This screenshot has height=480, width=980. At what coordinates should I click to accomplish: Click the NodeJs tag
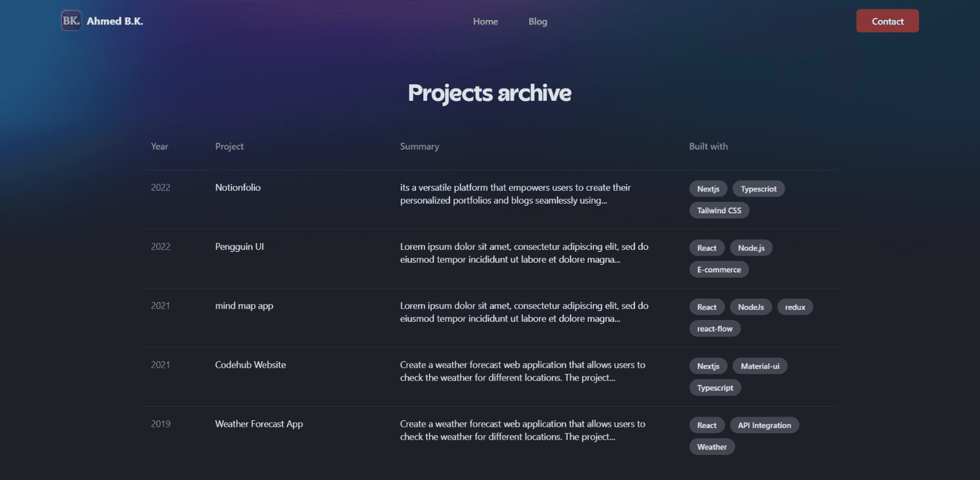[x=751, y=307]
